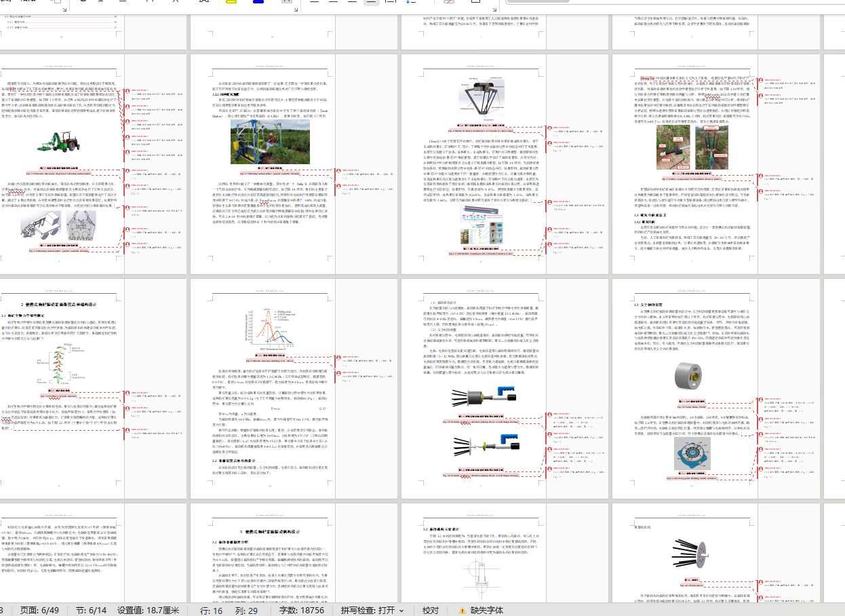
Task: Open the 节: 6/14 section indicator
Action: [90, 610]
